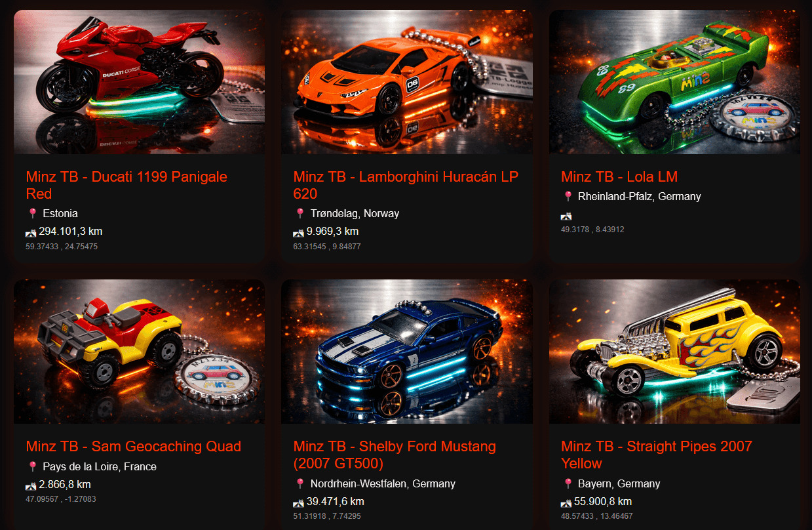Screen dimensions: 812x530
Task: Click the distance icon under Lola LM location
Action: (x=566, y=215)
